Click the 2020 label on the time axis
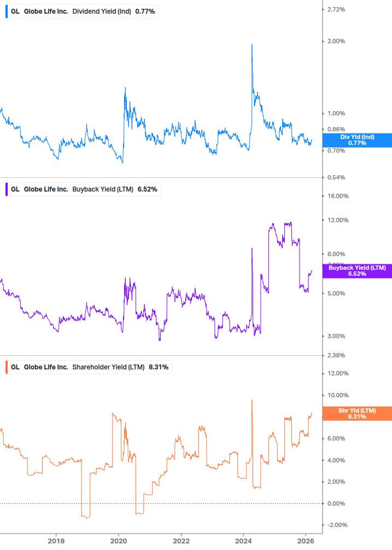The image size is (392, 550). click(x=119, y=541)
